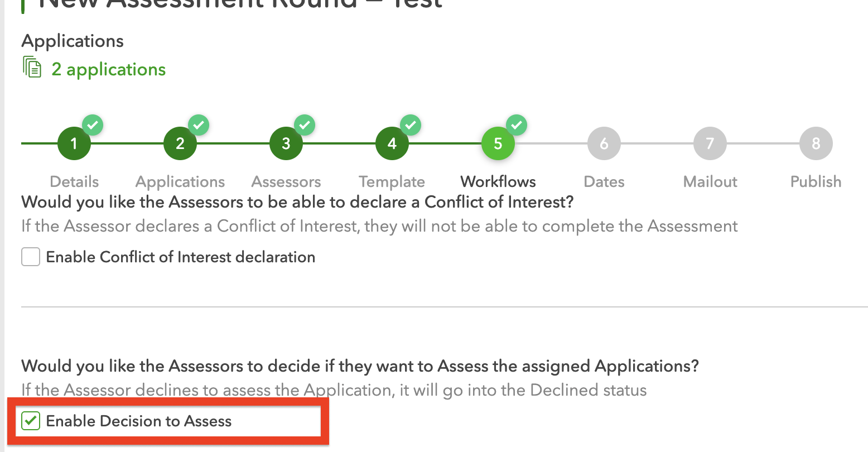
Task: Click the Template step label
Action: pos(392,181)
